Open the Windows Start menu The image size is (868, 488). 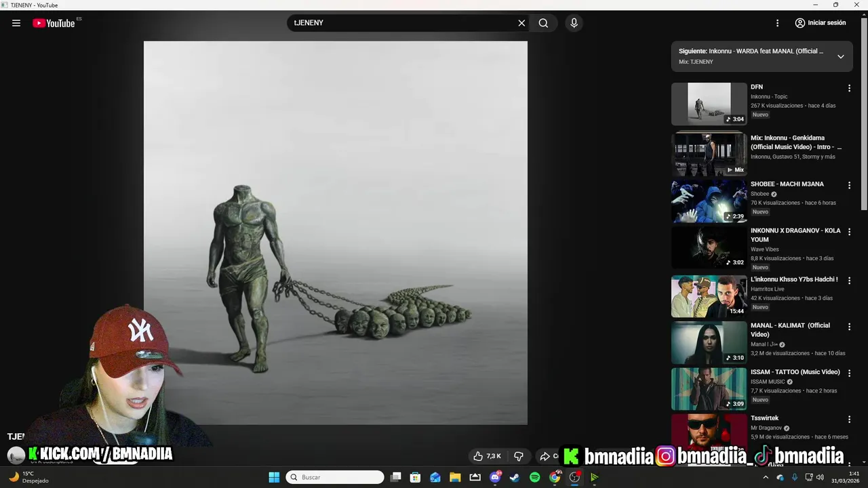point(274,477)
